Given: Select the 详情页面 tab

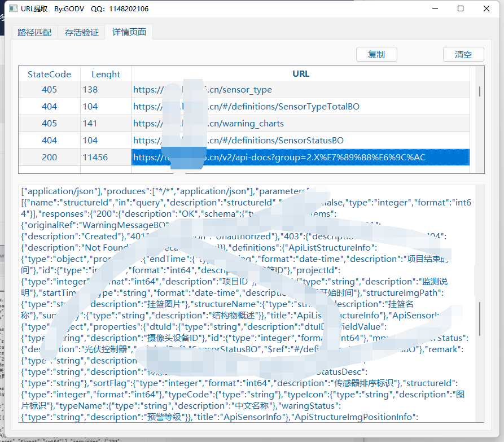Looking at the screenshot, I should [129, 32].
